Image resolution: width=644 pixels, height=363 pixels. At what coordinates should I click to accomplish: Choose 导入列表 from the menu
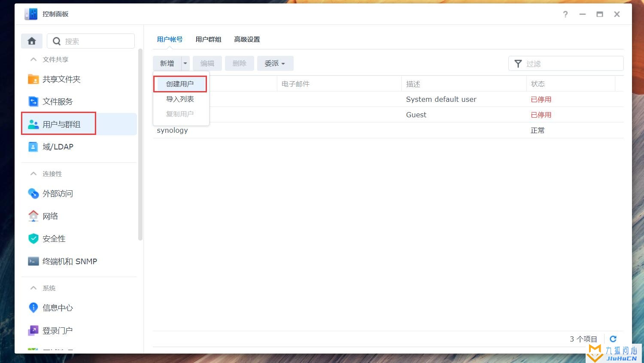click(x=180, y=99)
